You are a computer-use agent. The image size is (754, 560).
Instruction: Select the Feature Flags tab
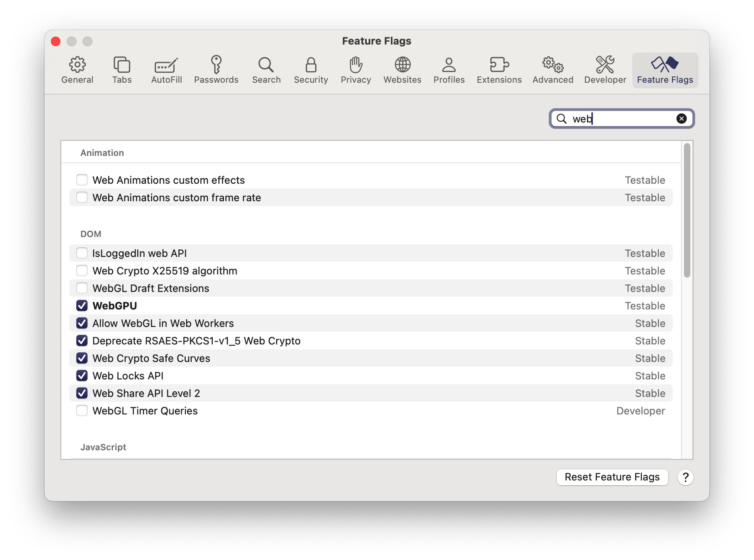click(665, 70)
